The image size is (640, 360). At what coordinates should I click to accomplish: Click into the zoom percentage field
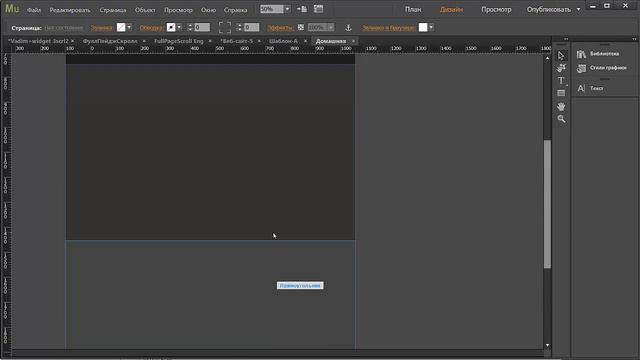click(271, 9)
